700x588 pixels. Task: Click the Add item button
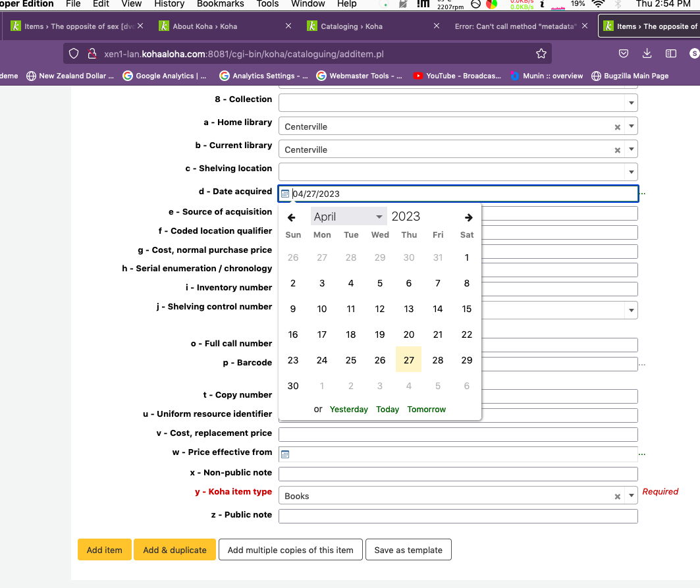[104, 550]
